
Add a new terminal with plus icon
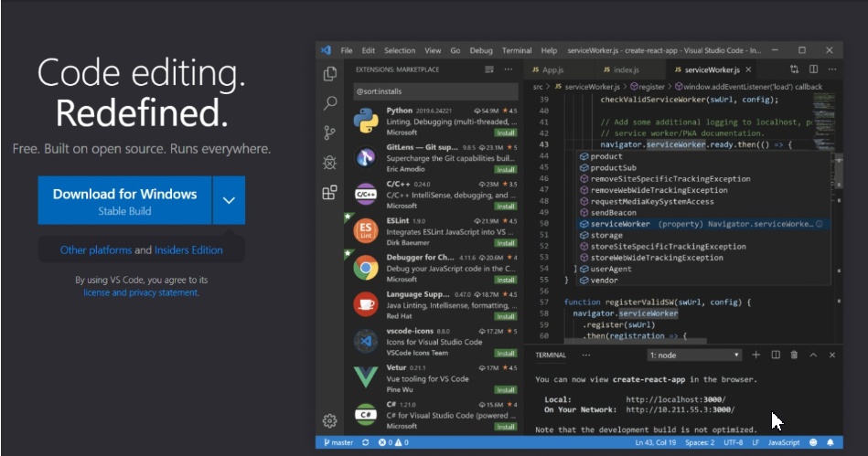point(756,355)
